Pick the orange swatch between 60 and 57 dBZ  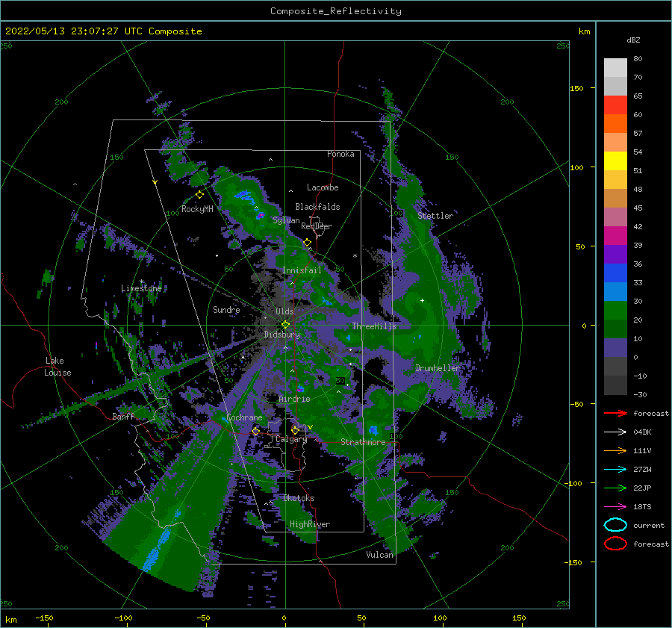click(x=615, y=124)
